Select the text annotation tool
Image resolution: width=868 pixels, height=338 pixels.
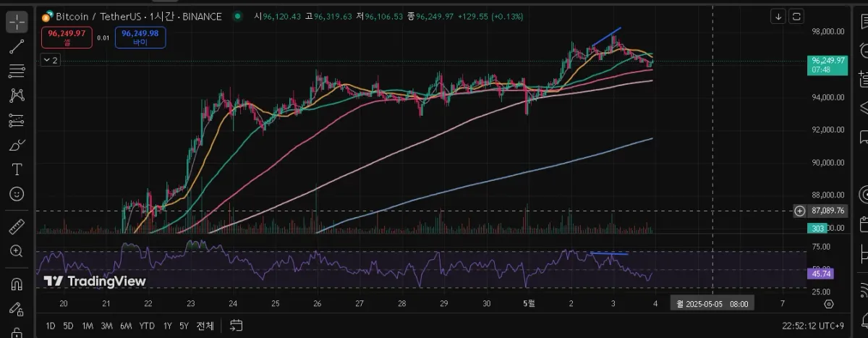point(17,169)
